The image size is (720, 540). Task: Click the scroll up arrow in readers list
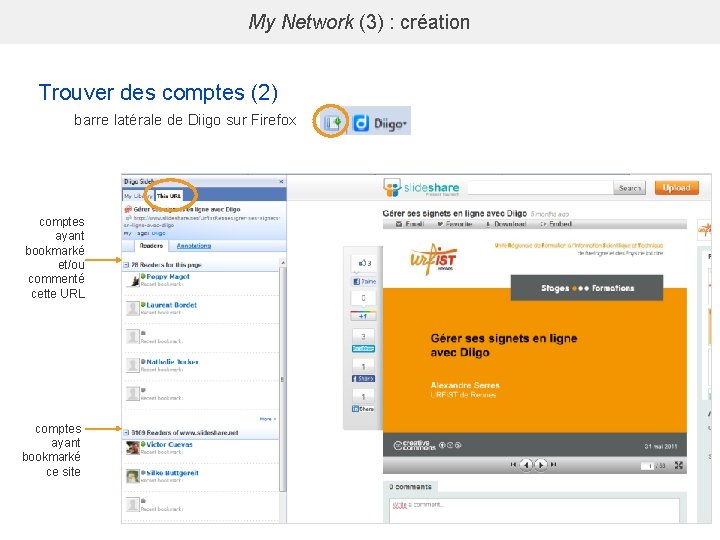[x=283, y=262]
